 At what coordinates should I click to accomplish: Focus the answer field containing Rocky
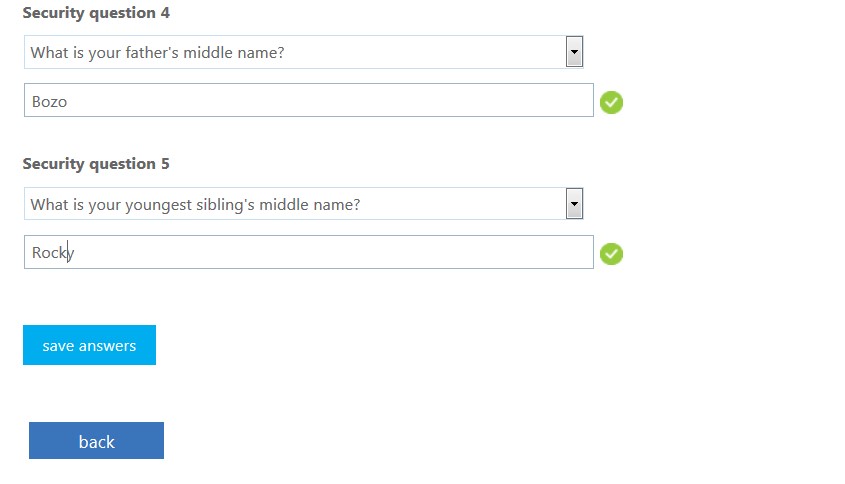click(x=308, y=253)
